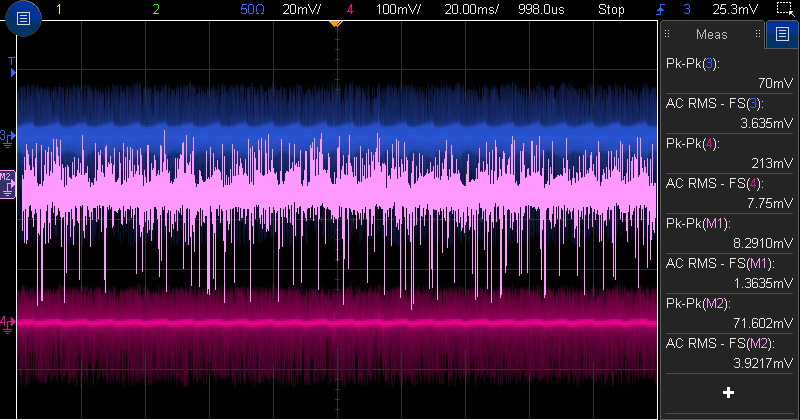
Task: Click the 71.602mV value
Action: tap(763, 323)
